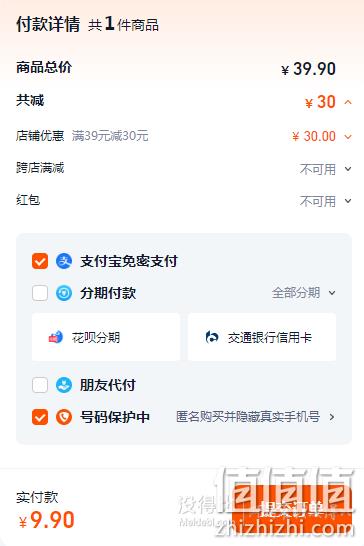Uncheck the 号码保护中 checkbox
This screenshot has height=546, width=364.
[x=40, y=417]
